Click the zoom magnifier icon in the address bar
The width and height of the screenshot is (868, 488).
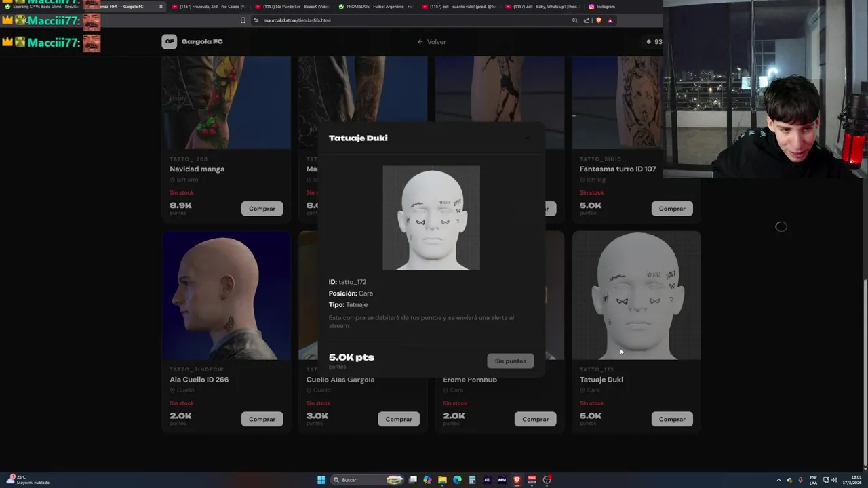point(575,20)
